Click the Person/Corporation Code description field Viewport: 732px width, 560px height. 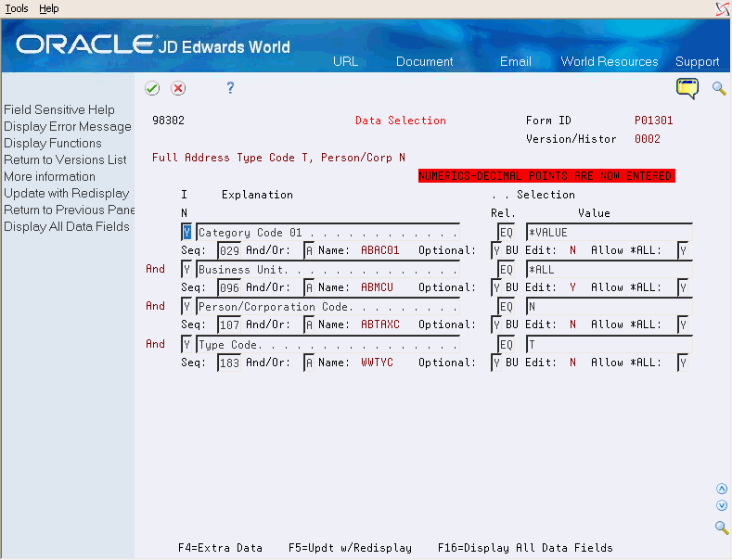pos(327,307)
